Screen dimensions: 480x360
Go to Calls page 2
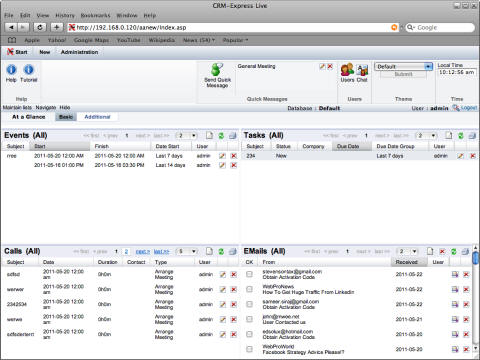click(126, 251)
